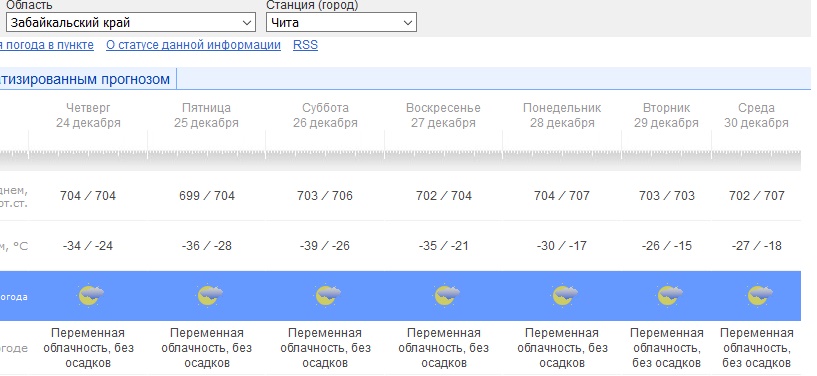Open 'О статусе данной информации' link
The image size is (817, 376).
pyautogui.click(x=193, y=45)
